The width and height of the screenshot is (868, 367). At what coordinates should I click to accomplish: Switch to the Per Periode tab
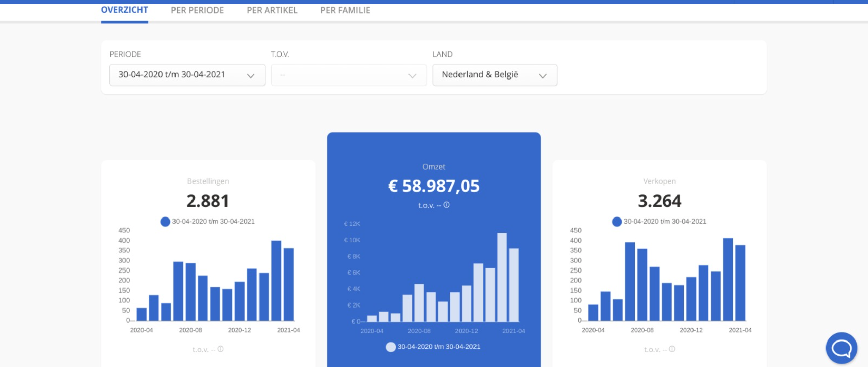point(197,10)
